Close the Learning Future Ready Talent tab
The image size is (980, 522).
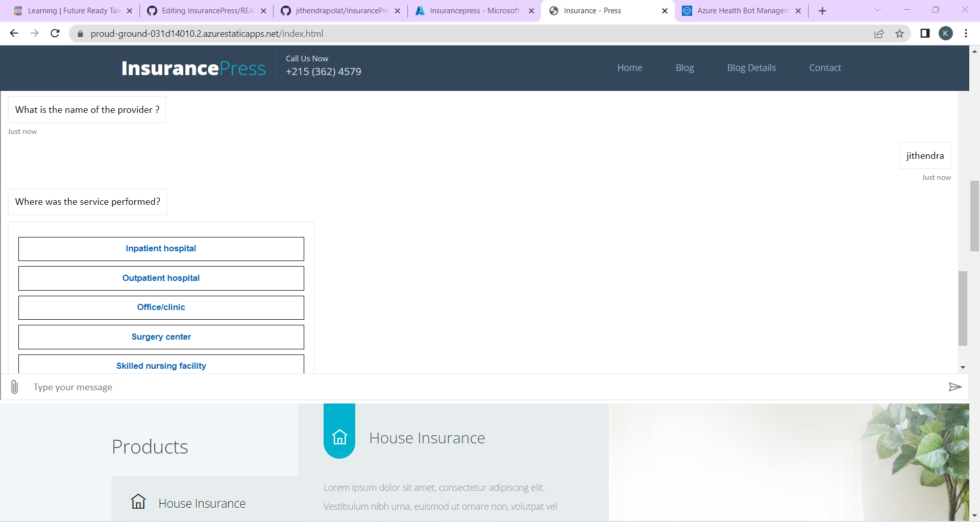click(130, 11)
